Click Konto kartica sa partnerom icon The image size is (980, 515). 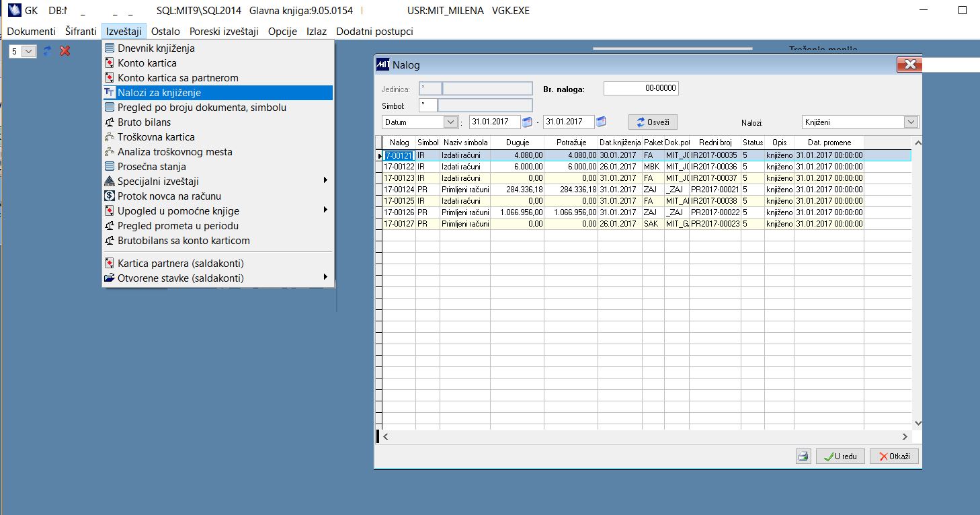click(110, 78)
